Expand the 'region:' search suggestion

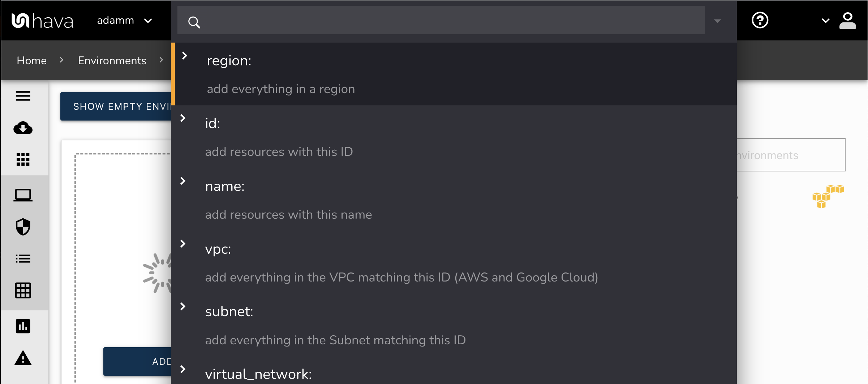coord(185,56)
